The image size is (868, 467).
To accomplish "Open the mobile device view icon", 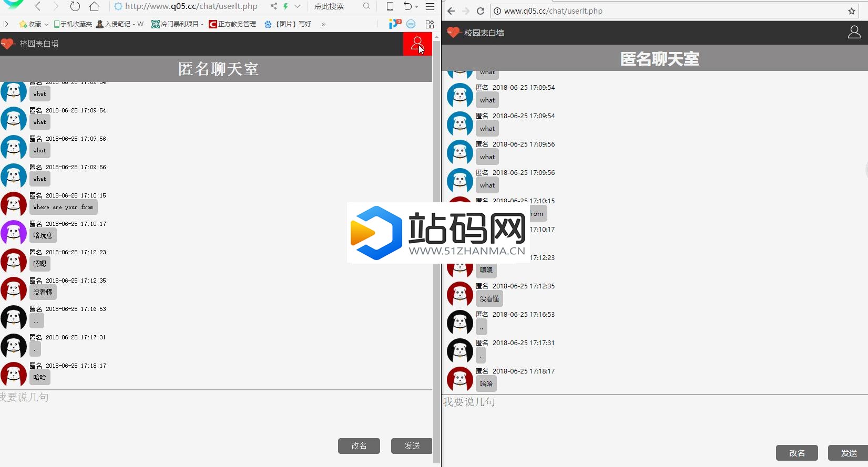I will click(x=390, y=6).
